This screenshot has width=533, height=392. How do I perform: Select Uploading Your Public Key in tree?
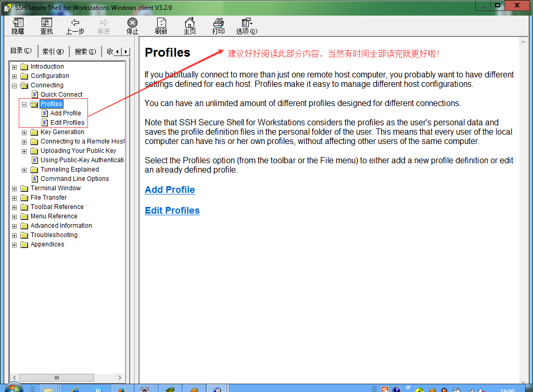pos(78,151)
